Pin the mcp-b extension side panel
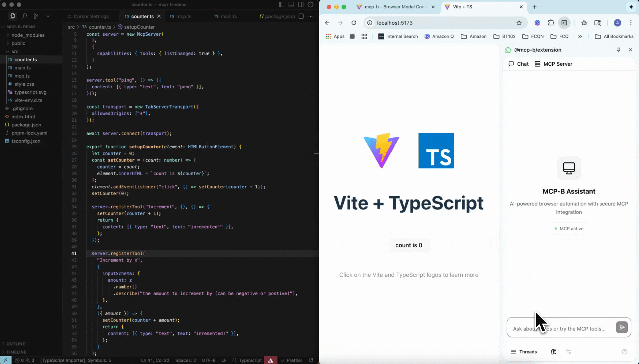 click(x=618, y=50)
